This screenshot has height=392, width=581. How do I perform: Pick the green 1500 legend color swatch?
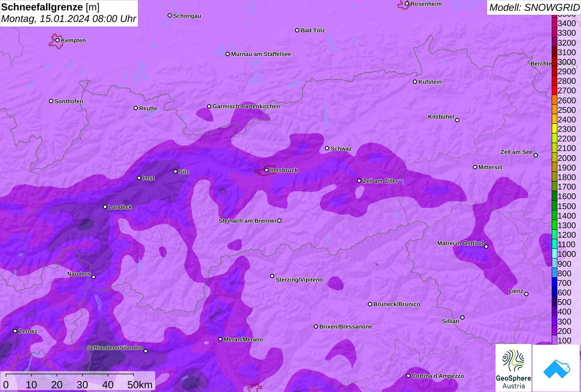pyautogui.click(x=554, y=206)
